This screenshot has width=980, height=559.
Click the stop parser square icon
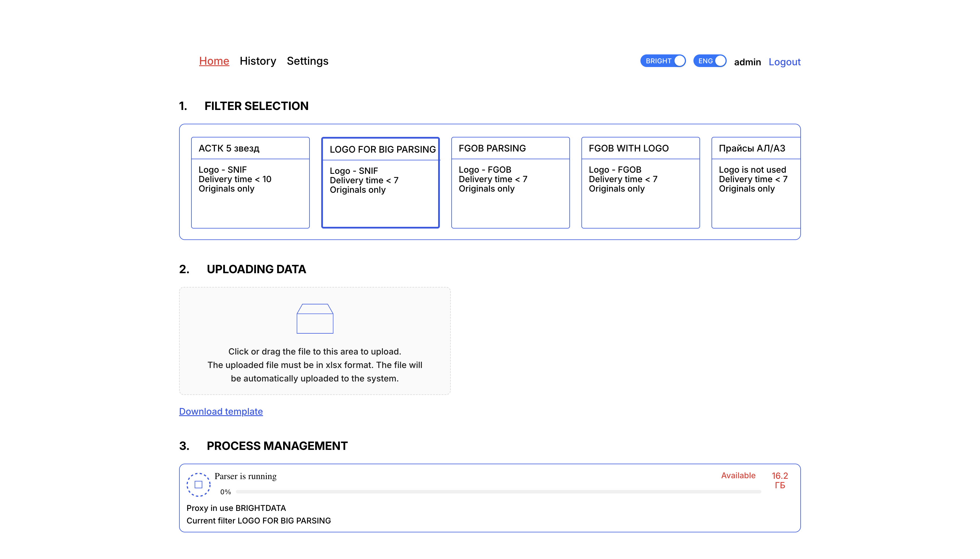pos(198,485)
